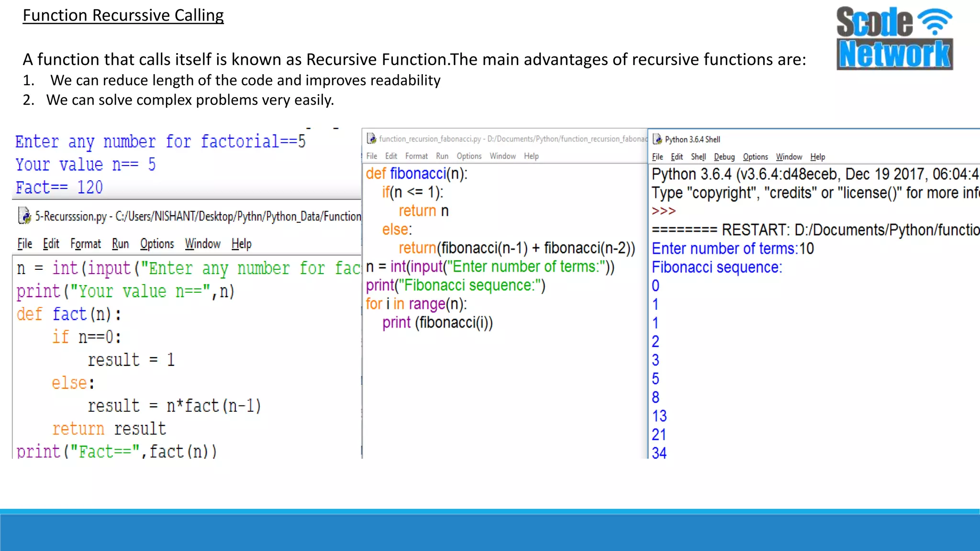Open Window menu in fibonacci editor window
Viewport: 980px width, 551px height.
click(x=502, y=156)
